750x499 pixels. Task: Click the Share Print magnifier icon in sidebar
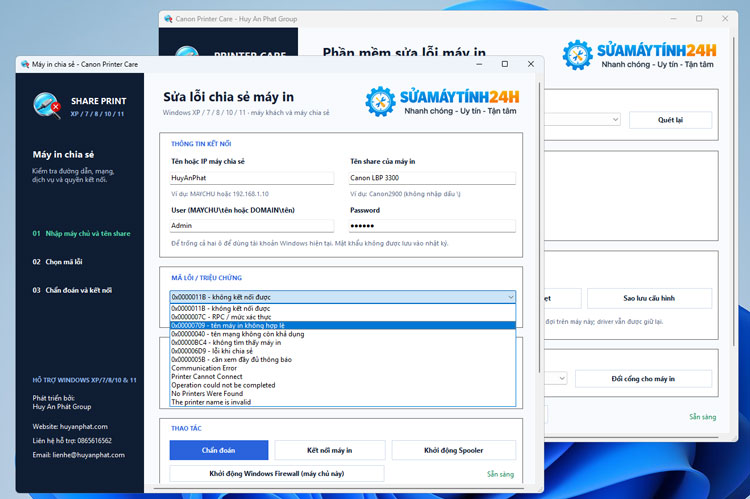point(47,105)
